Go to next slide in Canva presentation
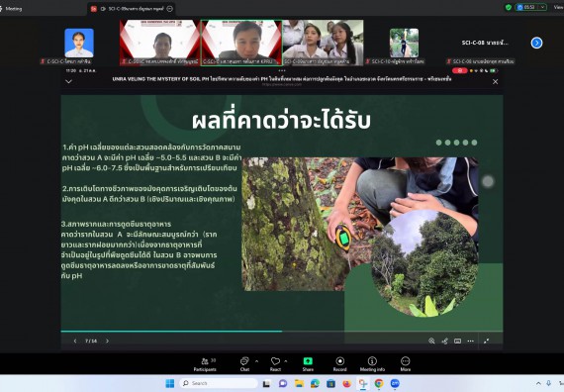Image resolution: width=564 pixels, height=392 pixels. (x=107, y=341)
